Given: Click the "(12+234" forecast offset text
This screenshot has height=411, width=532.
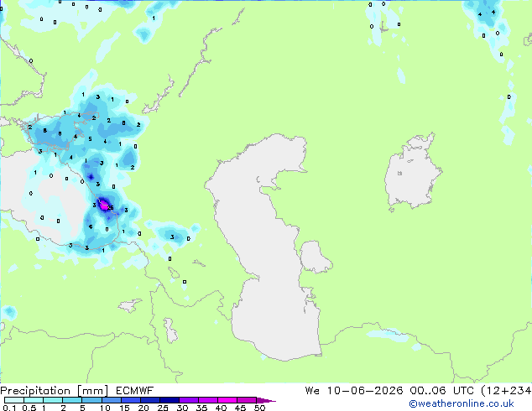Looking at the screenshot, I should 506,391.
